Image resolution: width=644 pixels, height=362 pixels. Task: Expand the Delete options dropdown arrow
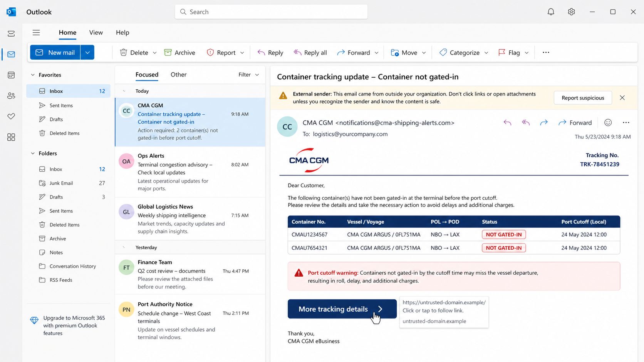(154, 53)
